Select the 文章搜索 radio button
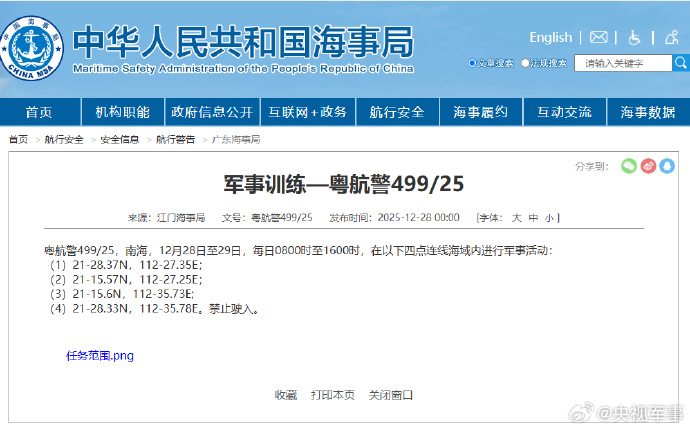 (473, 63)
